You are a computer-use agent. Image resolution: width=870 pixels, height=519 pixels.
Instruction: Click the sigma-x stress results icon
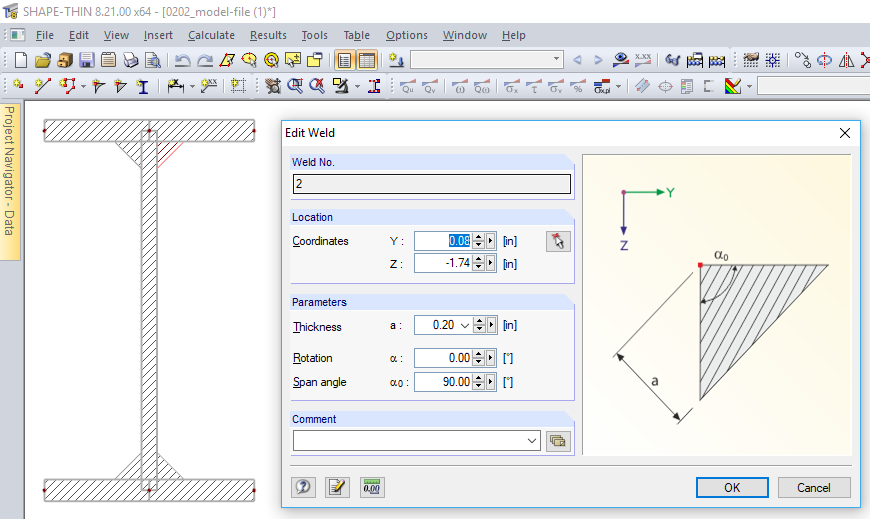[x=511, y=87]
